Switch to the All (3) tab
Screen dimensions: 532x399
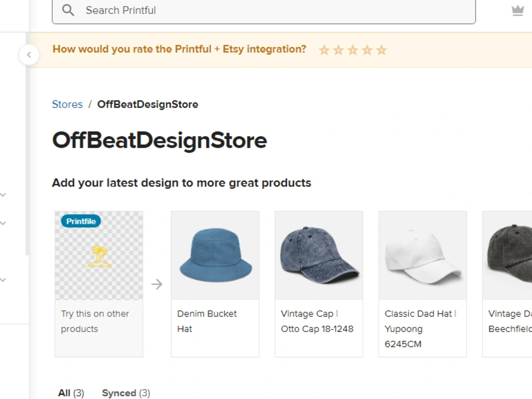tap(71, 393)
